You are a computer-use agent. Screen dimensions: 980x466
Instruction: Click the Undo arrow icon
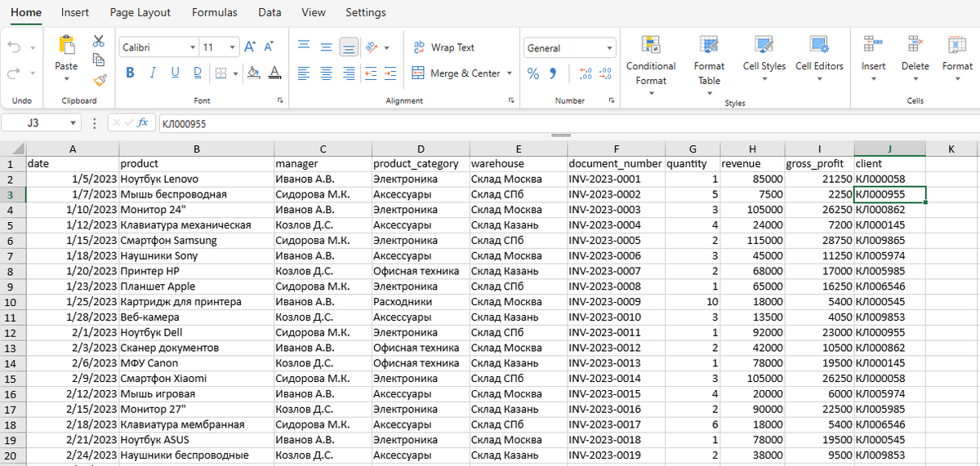pyautogui.click(x=15, y=48)
